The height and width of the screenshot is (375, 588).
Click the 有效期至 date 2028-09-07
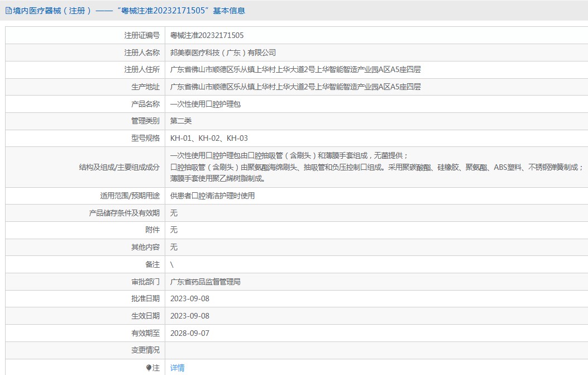point(190,333)
